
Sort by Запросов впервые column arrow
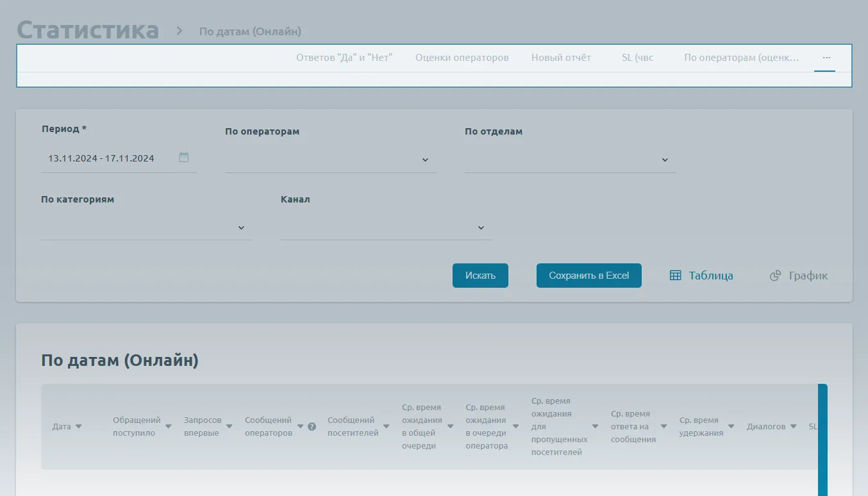click(x=229, y=427)
